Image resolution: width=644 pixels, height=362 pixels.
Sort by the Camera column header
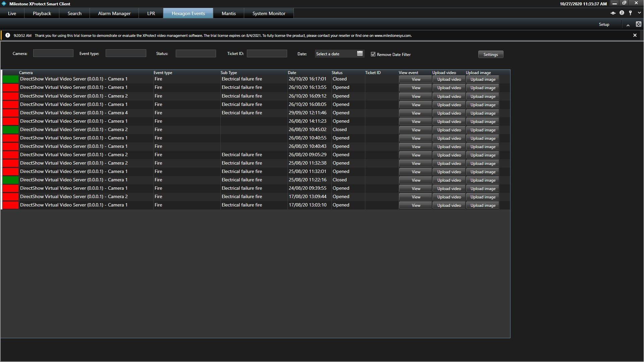[26, 72]
